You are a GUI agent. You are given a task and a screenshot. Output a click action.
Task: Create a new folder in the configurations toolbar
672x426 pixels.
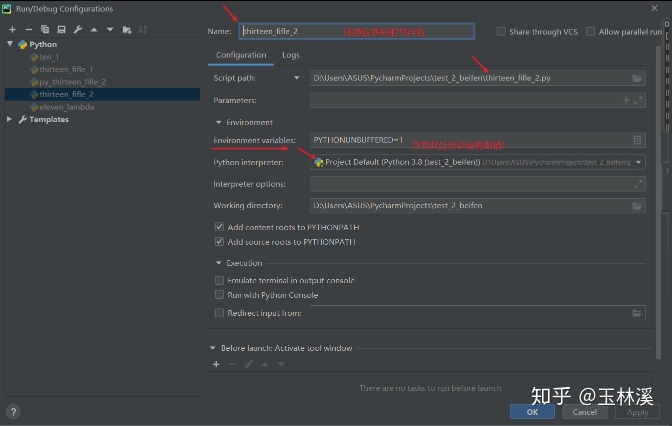point(127,30)
